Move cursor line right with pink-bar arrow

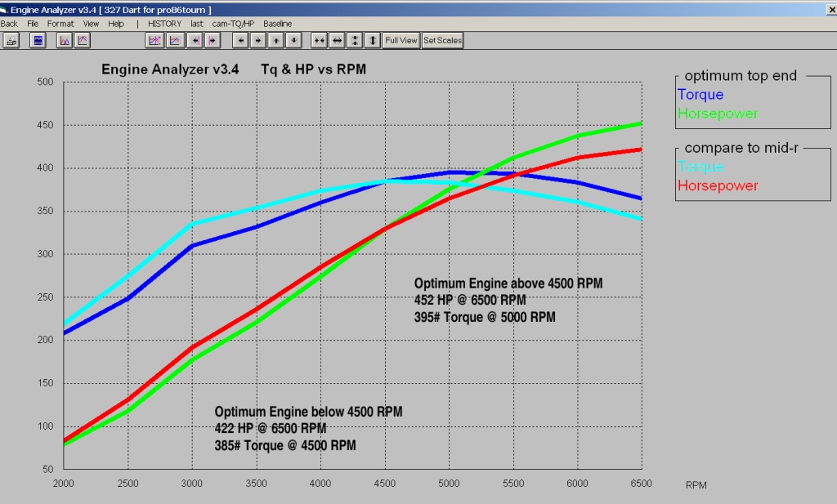tap(213, 41)
